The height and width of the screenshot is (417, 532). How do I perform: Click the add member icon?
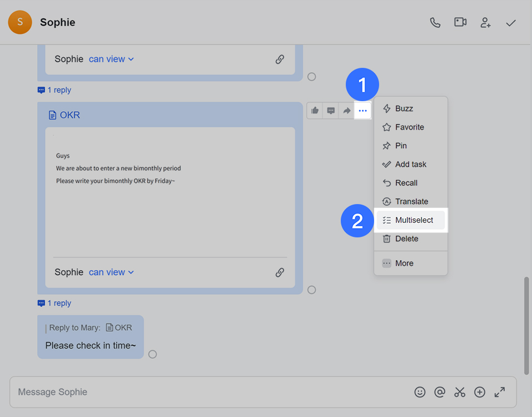[486, 23]
